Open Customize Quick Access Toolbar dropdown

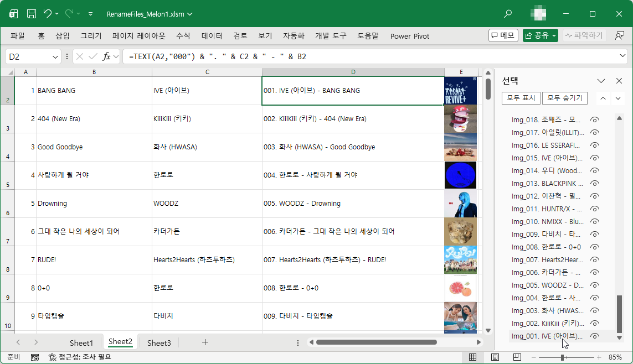point(90,14)
